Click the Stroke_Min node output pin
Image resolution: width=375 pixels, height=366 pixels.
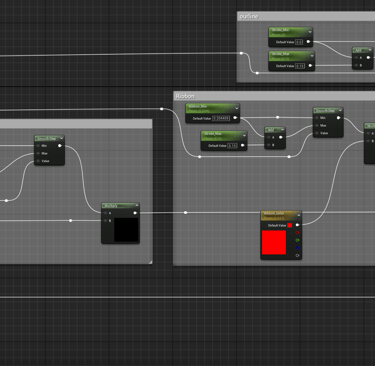click(x=308, y=42)
